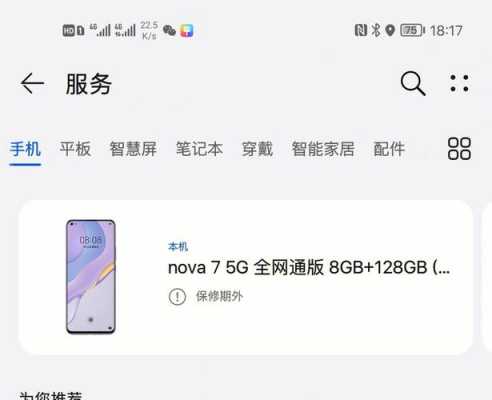Open the nova 7 5G device title
This screenshot has height=400, width=492.
(x=309, y=267)
